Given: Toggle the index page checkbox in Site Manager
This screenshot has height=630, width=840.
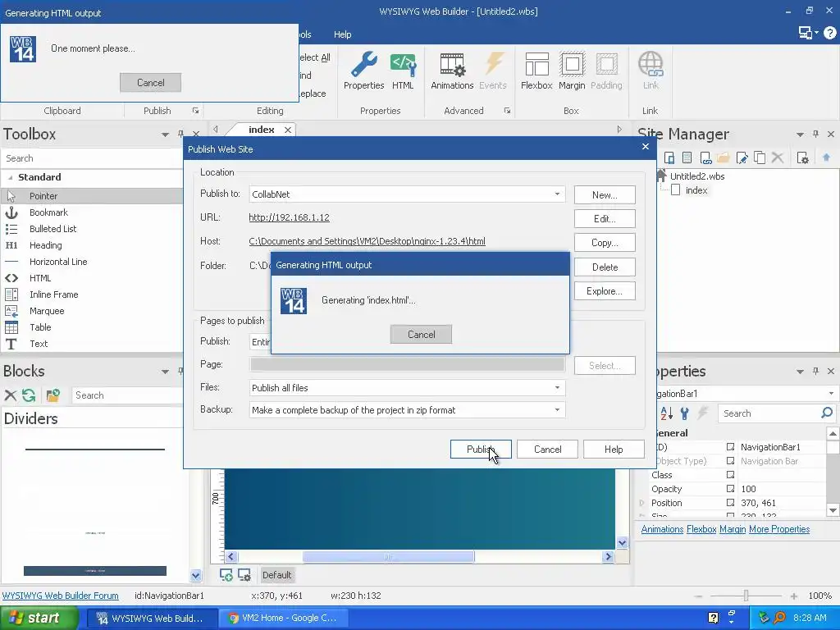Looking at the screenshot, I should pyautogui.click(x=676, y=190).
